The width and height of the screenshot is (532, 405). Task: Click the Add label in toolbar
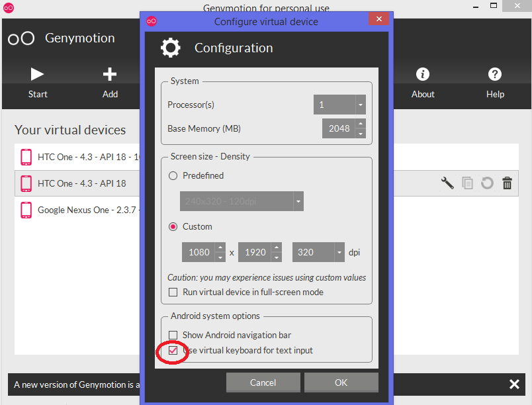pos(110,94)
